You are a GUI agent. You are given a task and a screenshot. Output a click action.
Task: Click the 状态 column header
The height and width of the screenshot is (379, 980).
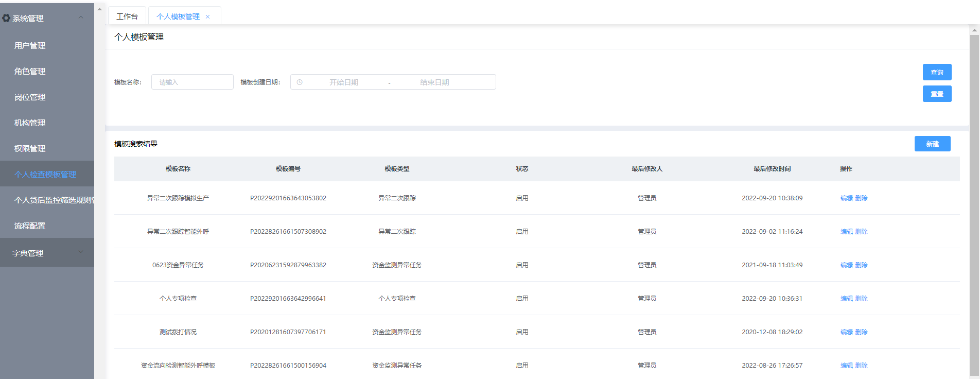522,168
